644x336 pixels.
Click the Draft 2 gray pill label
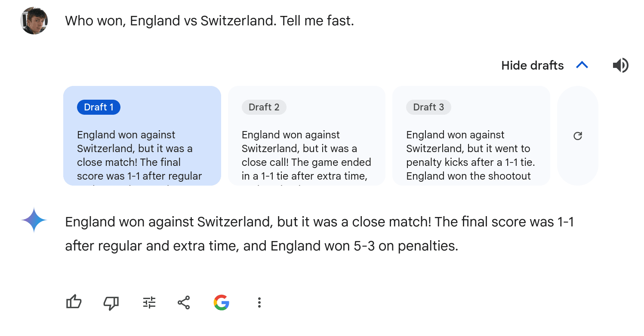coord(264,107)
